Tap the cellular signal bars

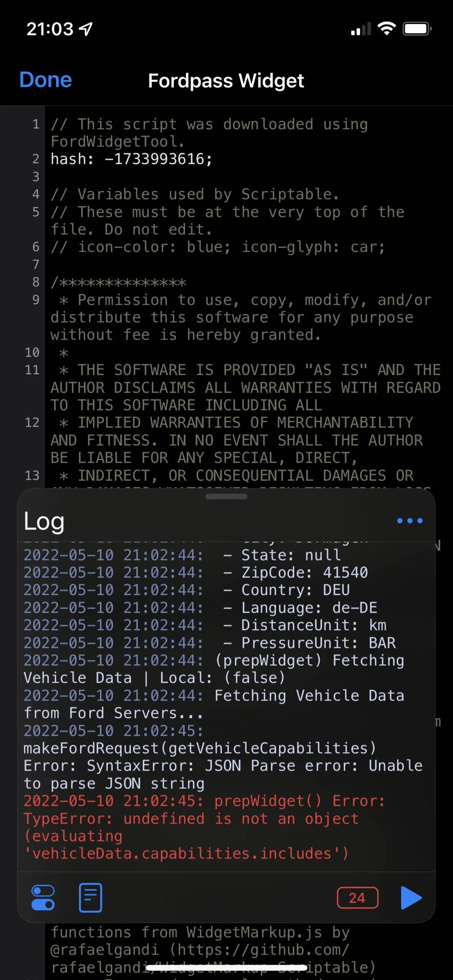361,29
